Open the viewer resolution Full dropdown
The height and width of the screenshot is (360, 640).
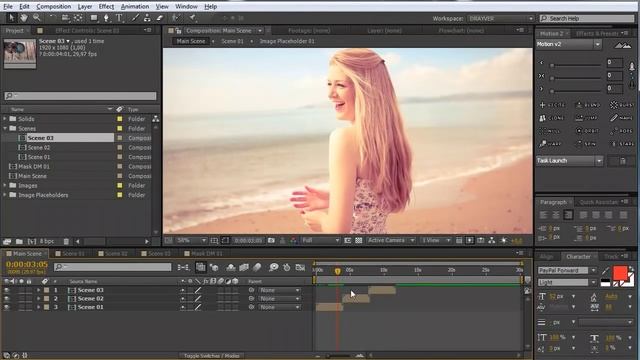coord(320,240)
